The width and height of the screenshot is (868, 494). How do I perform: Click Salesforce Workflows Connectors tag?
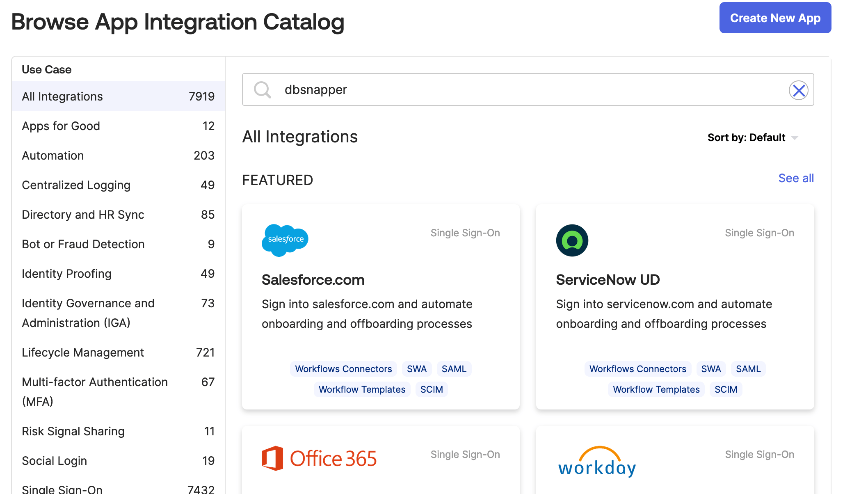pyautogui.click(x=343, y=369)
